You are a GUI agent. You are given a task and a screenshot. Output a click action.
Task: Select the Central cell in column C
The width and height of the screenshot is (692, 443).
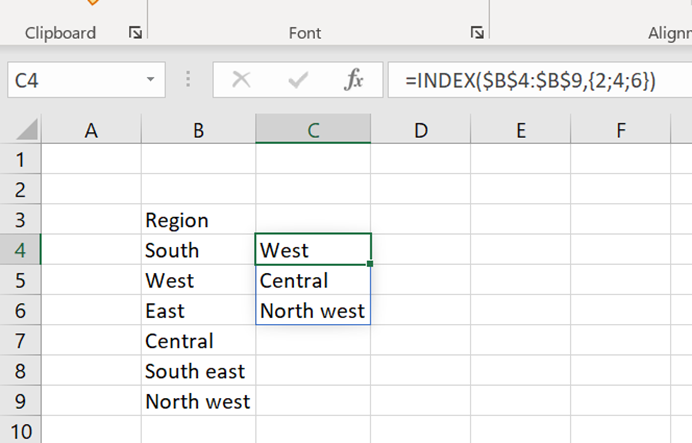pyautogui.click(x=294, y=281)
